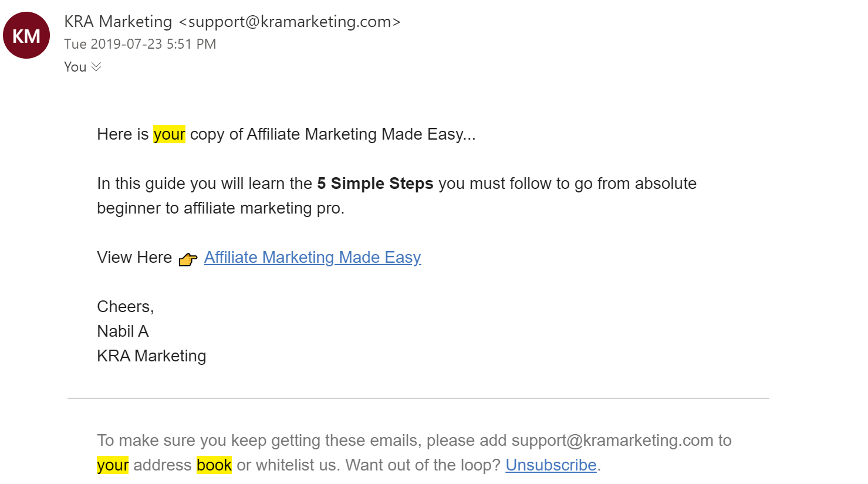Click the View Here text

click(x=134, y=258)
